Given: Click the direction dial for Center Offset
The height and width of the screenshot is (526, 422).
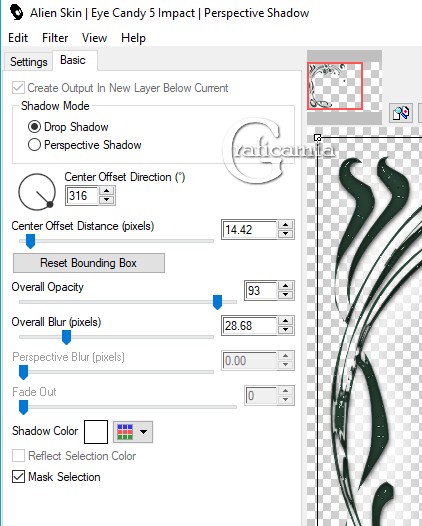Looking at the screenshot, I should pos(37,192).
